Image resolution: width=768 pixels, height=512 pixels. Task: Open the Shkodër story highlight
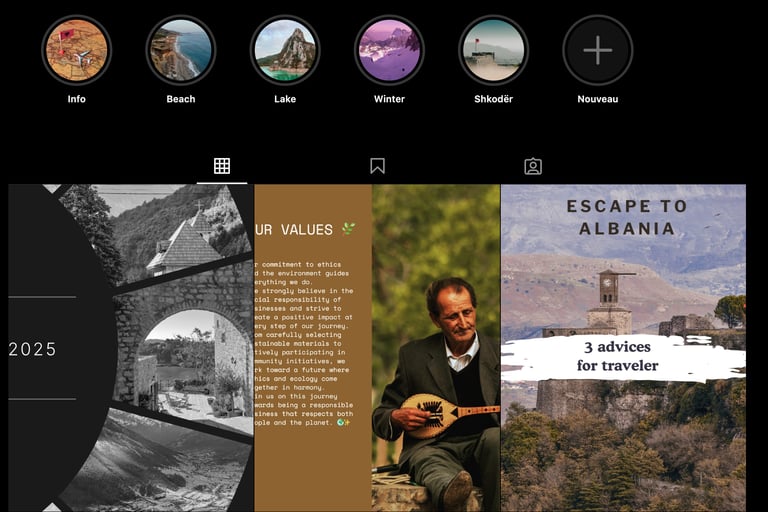click(493, 50)
